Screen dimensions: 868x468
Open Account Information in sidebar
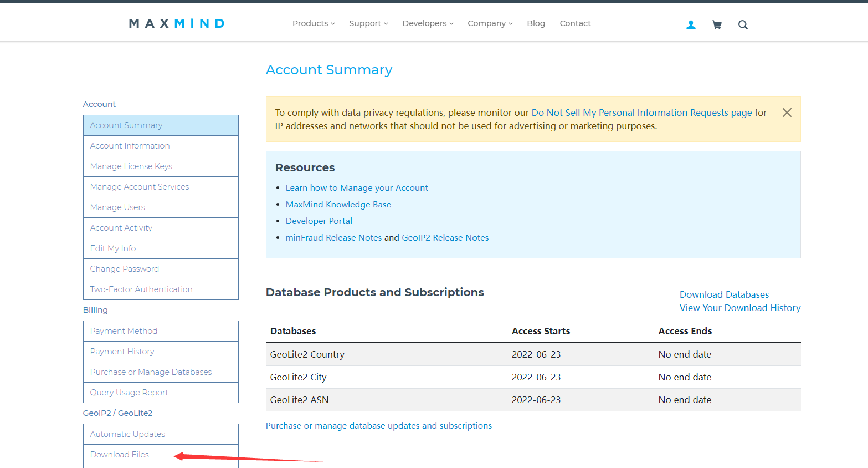point(161,146)
